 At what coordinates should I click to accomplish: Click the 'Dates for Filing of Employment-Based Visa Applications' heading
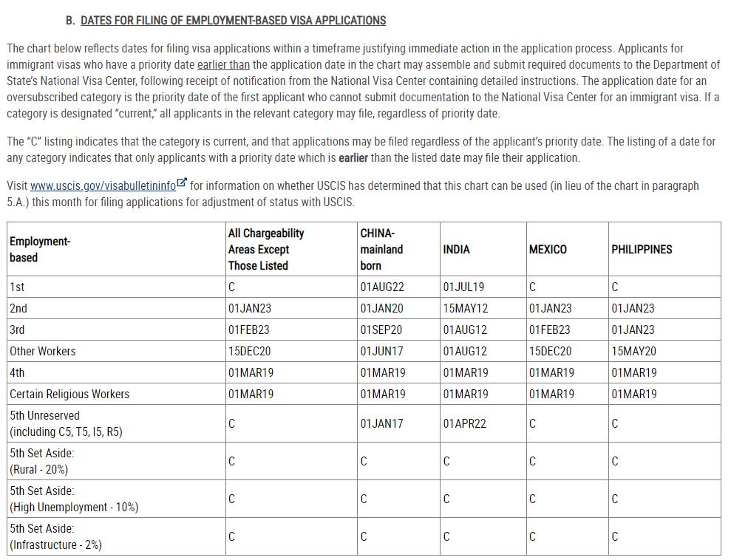click(x=233, y=21)
